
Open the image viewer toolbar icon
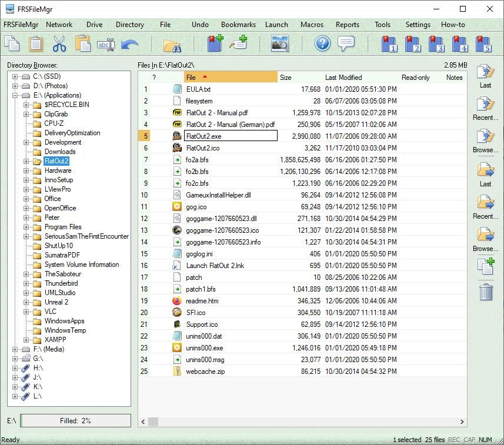click(x=281, y=44)
